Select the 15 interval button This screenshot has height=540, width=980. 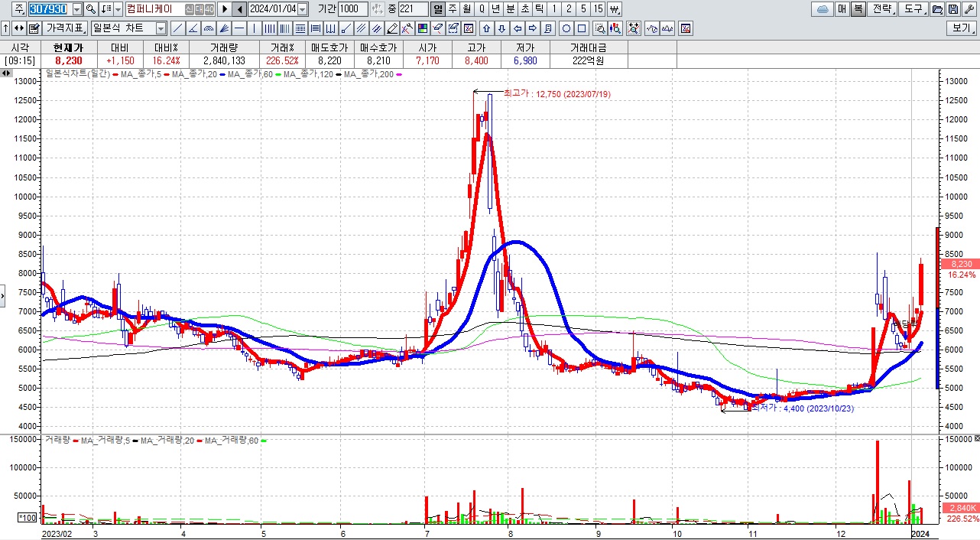[599, 9]
